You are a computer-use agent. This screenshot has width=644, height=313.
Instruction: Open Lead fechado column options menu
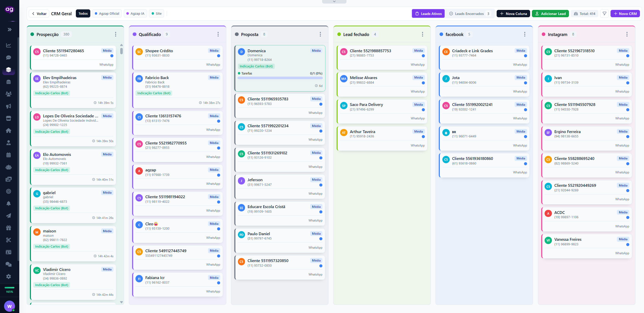[423, 34]
